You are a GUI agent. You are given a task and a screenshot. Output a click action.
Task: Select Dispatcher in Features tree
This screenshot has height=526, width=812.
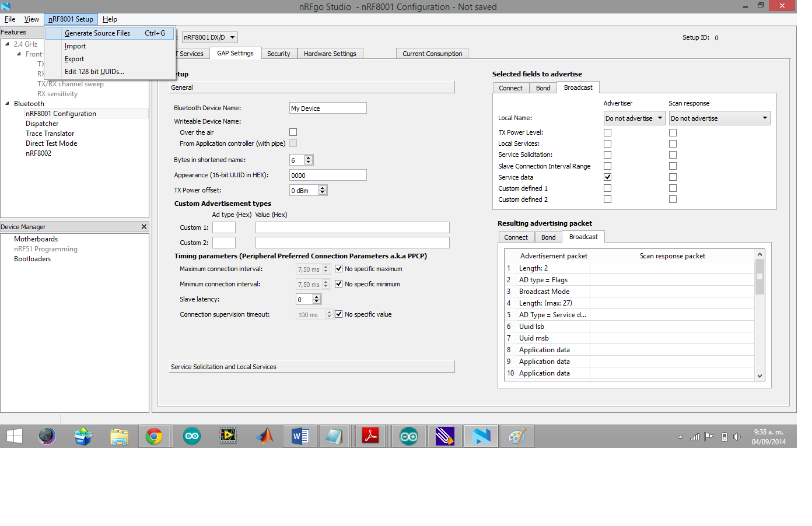point(42,124)
